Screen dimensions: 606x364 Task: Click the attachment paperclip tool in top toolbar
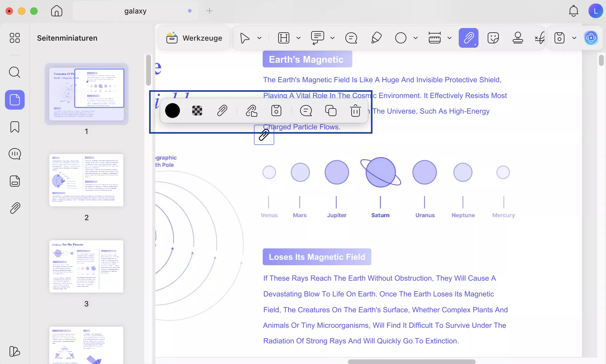tap(468, 38)
